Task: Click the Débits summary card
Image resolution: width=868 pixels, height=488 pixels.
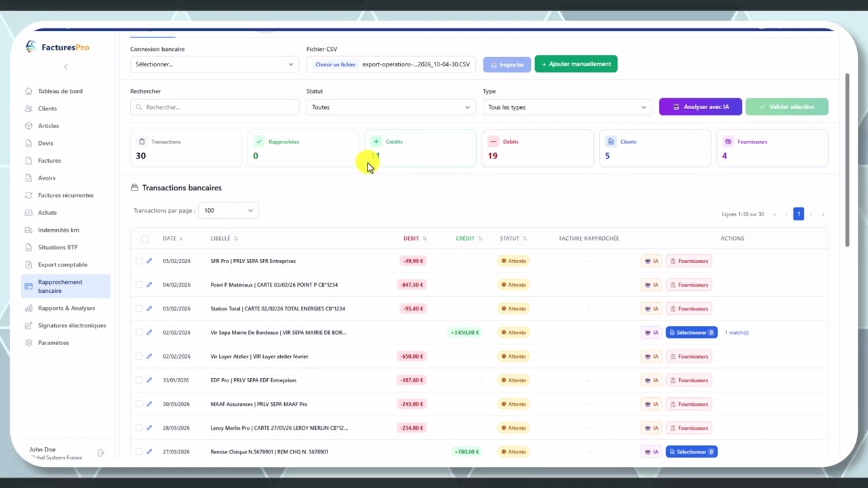Action: pyautogui.click(x=538, y=148)
